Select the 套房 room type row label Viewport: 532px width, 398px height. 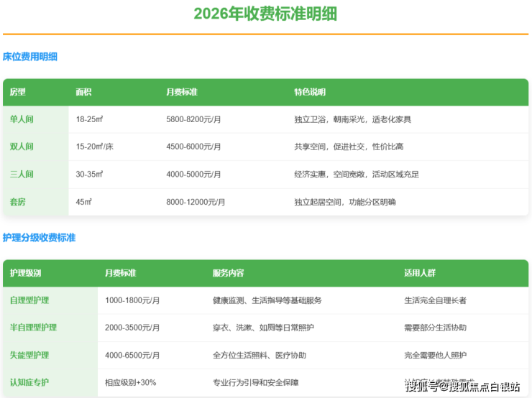18,202
